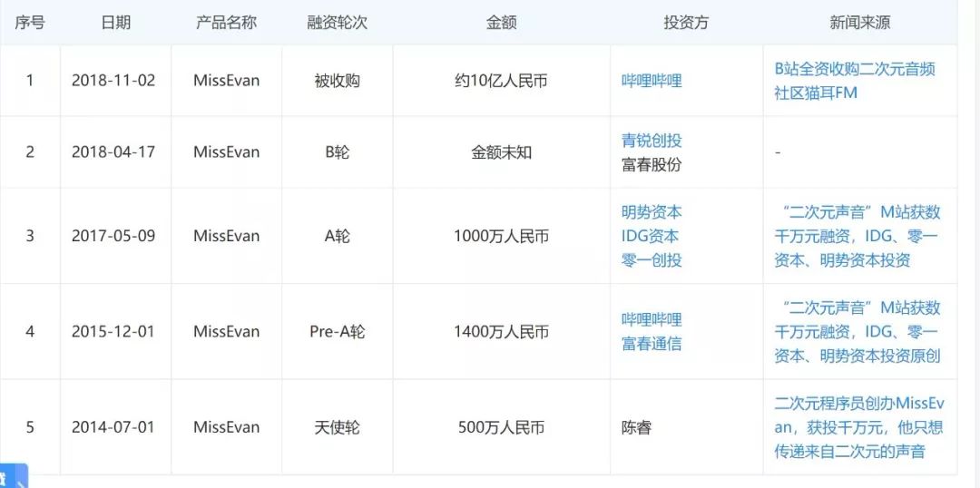
Task: Open the news source link in the 2017-05-09 row
Action: click(x=857, y=236)
